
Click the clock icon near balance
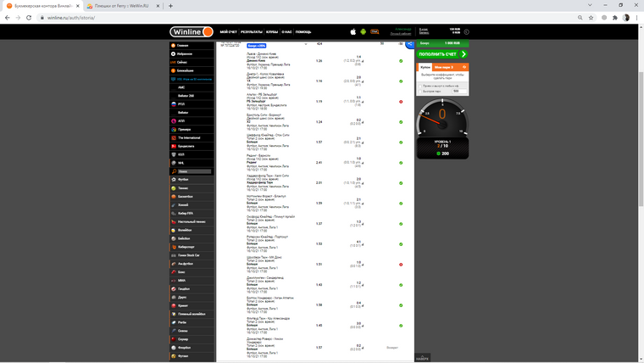tap(467, 31)
